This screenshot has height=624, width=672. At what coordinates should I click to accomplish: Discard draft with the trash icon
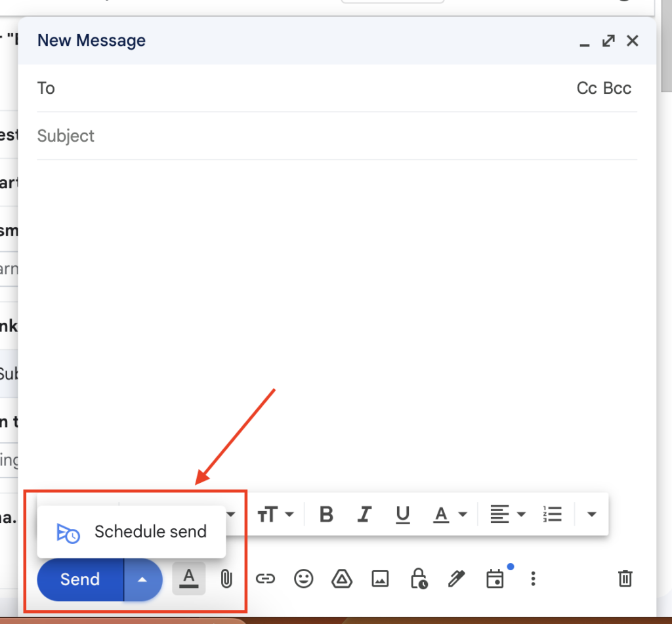coord(625,579)
